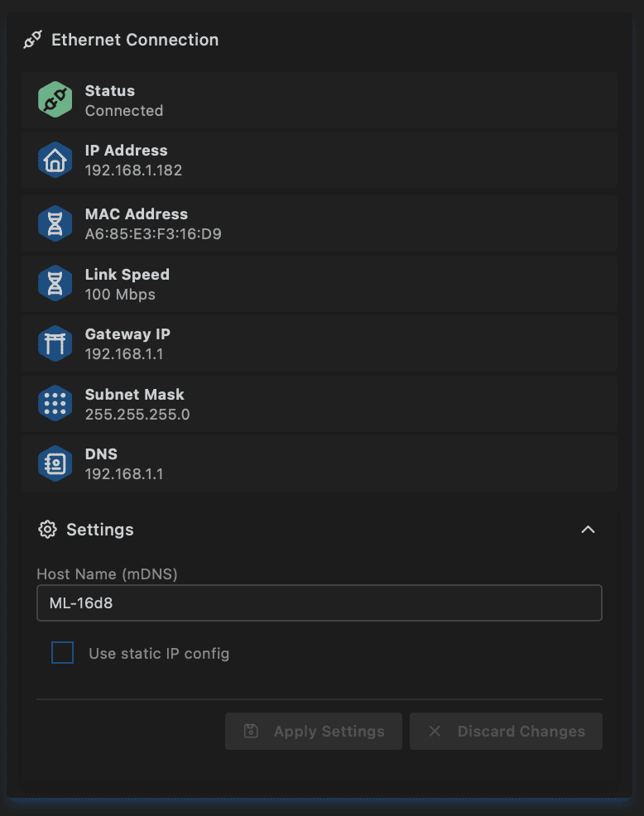Click the IP Address house icon
The image size is (644, 816).
(x=55, y=160)
